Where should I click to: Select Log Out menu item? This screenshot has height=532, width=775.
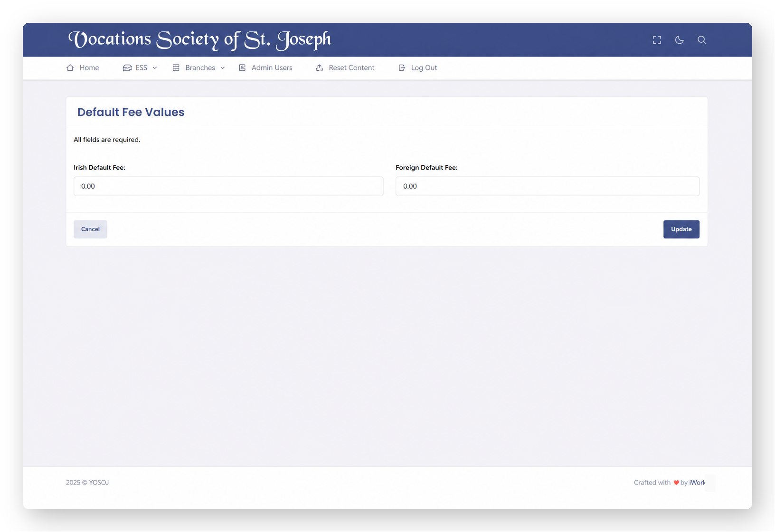pos(417,68)
